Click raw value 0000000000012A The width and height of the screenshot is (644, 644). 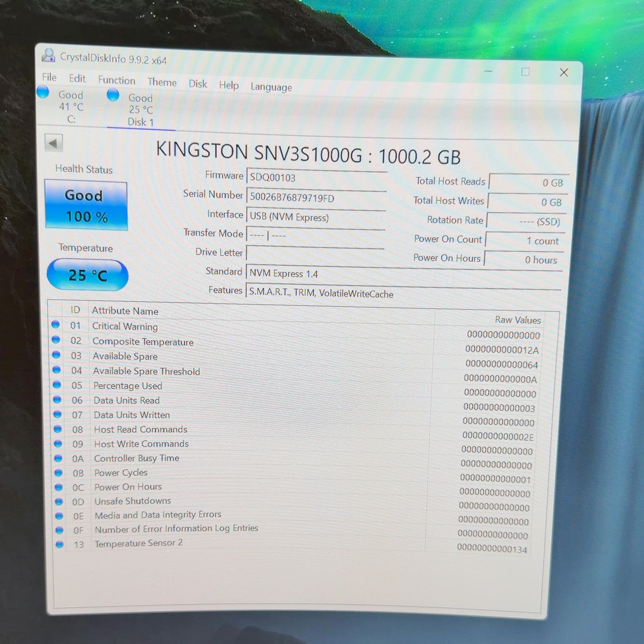[502, 350]
